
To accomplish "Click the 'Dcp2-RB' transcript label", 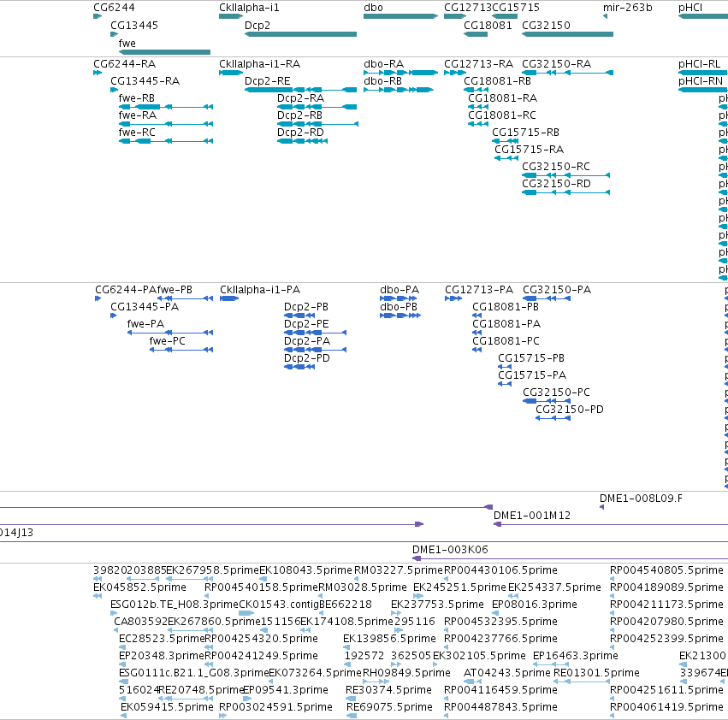I will 300,115.
